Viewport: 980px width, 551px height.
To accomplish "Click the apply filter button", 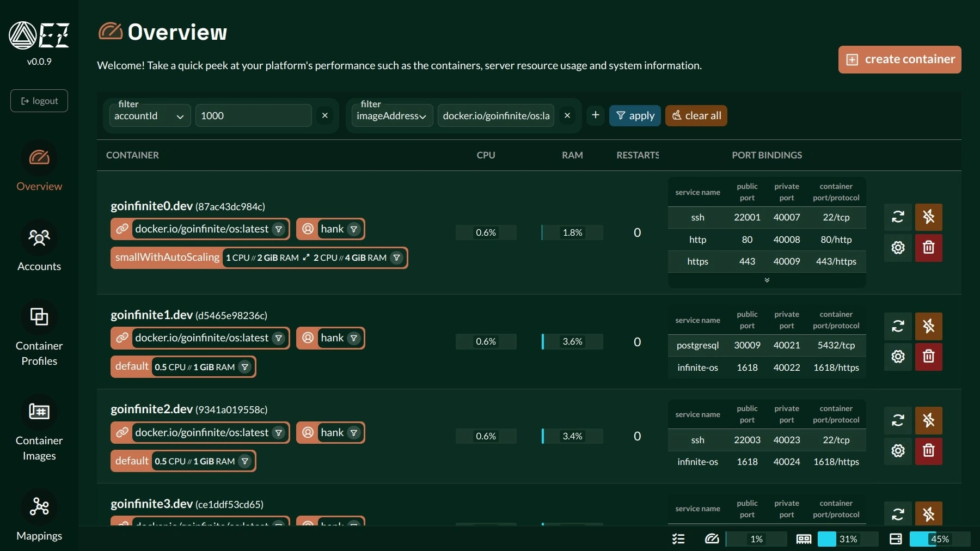I will [x=634, y=115].
